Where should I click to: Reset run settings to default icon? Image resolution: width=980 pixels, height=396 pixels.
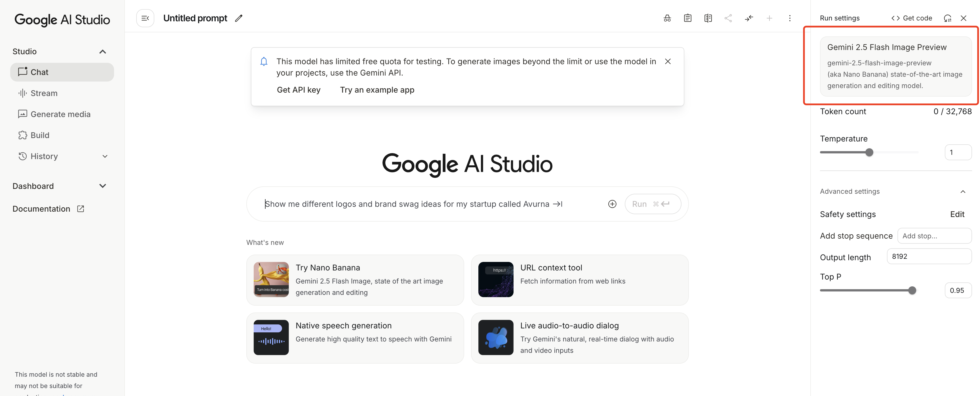coord(947,18)
